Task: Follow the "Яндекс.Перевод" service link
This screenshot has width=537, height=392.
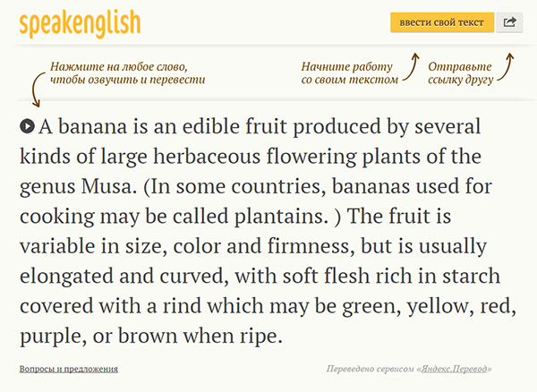Action: (455, 369)
